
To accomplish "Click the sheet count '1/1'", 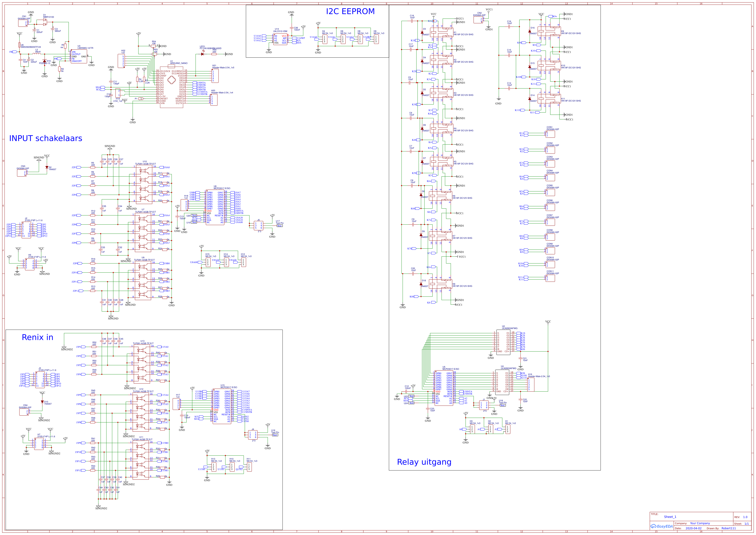I will 746,524.
